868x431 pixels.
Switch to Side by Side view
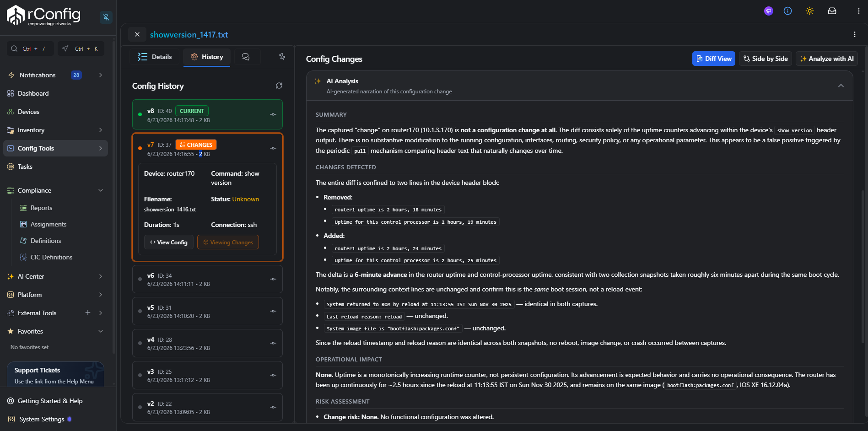point(766,59)
